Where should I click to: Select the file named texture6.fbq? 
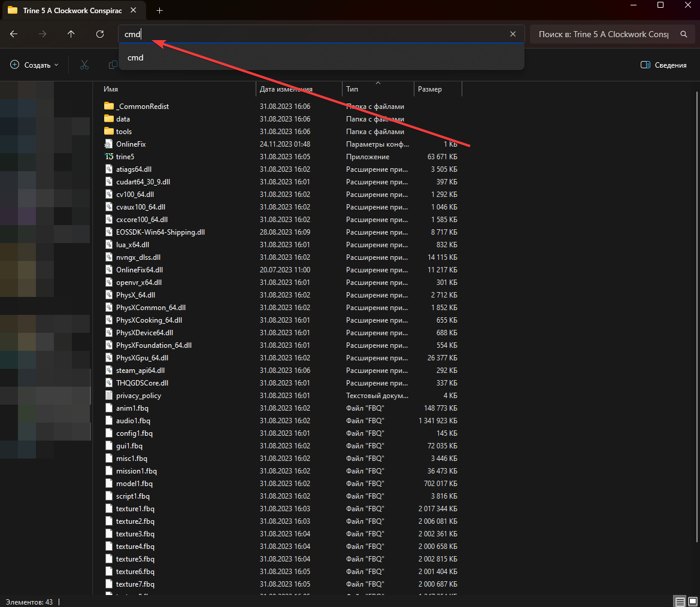[x=135, y=571]
